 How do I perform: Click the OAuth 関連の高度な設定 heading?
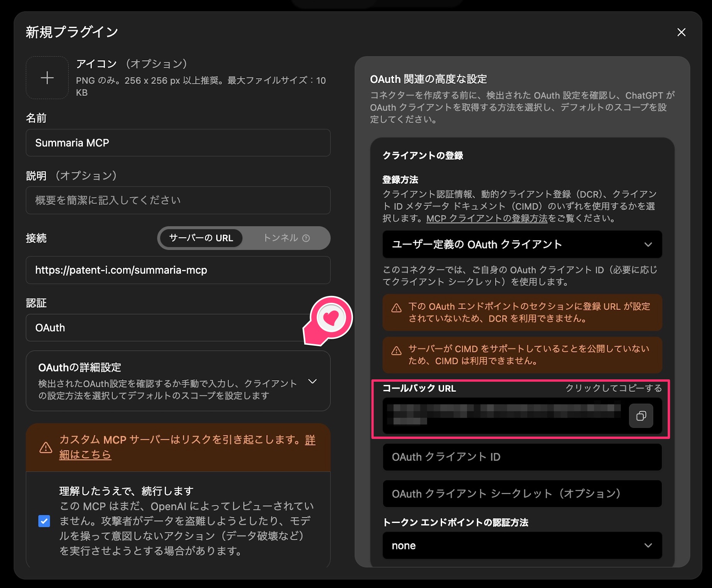(428, 79)
